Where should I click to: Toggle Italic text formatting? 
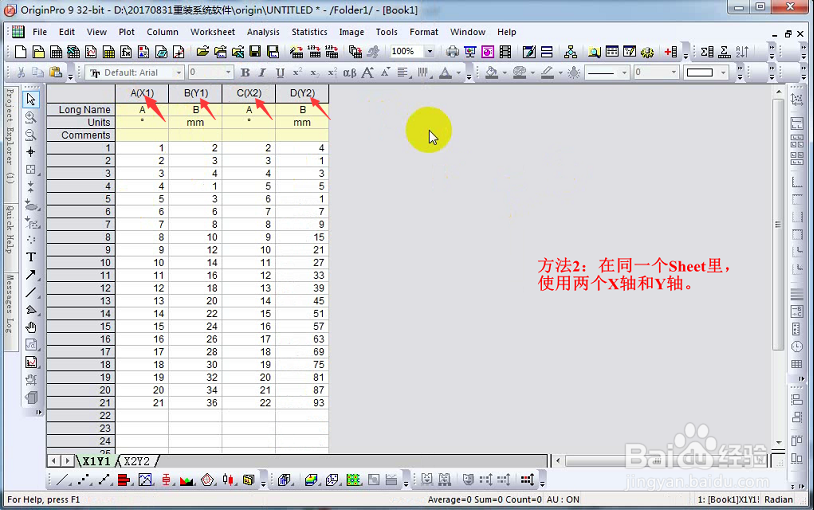262,73
